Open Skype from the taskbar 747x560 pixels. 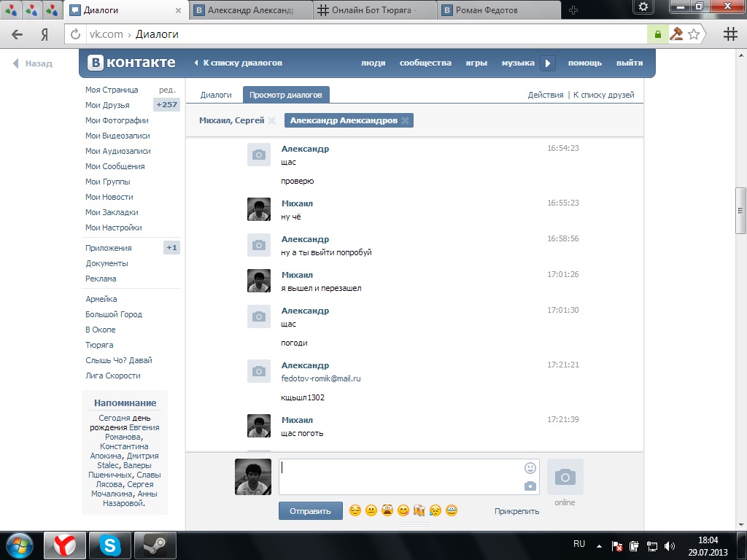point(109,545)
